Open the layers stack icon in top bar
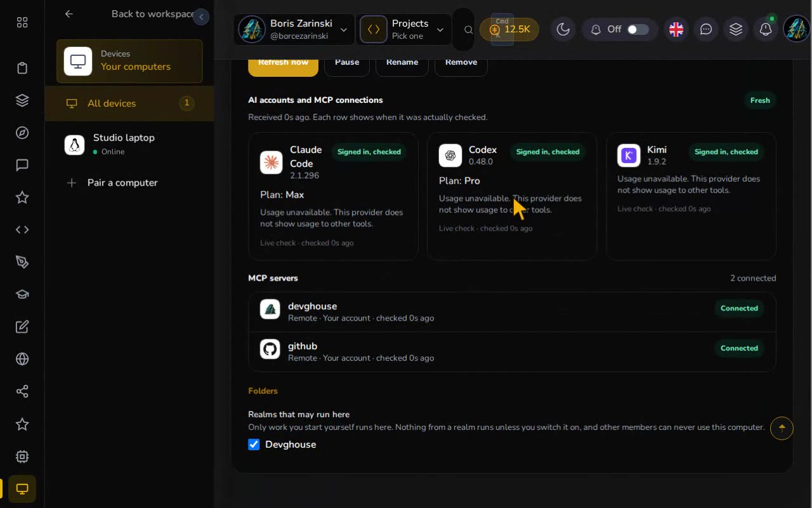The height and width of the screenshot is (508, 812). [736, 29]
